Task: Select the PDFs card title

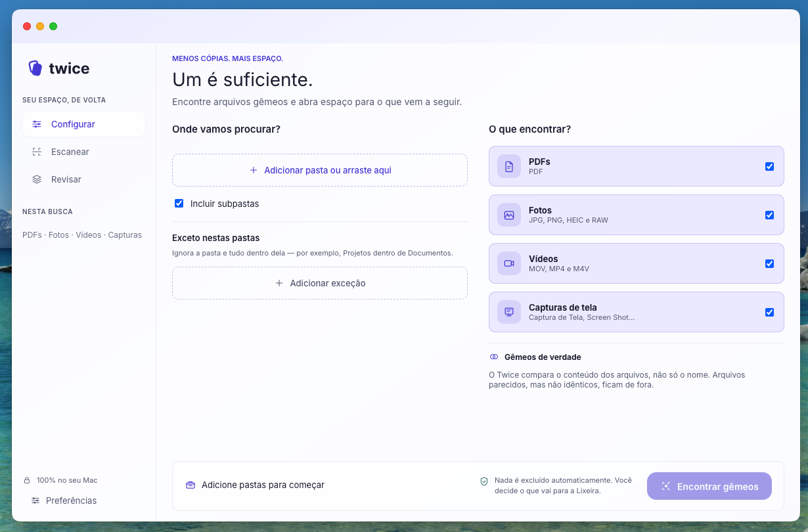Action: [x=539, y=162]
